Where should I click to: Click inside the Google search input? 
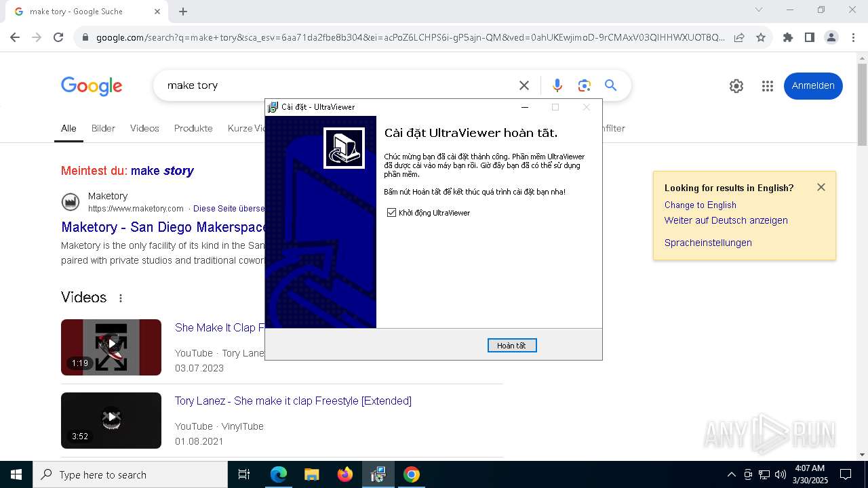[x=339, y=85]
